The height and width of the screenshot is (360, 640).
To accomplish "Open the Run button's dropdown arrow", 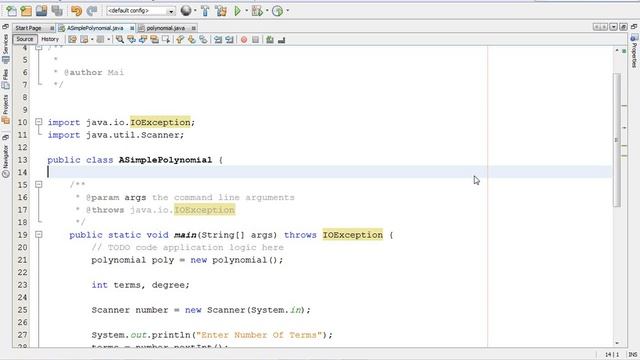I will pyautogui.click(x=246, y=11).
